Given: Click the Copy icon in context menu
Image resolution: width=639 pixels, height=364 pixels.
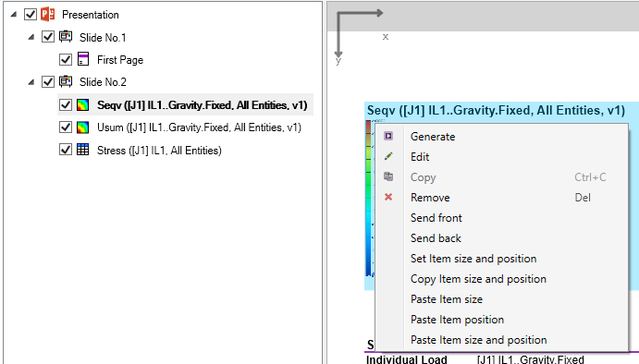Looking at the screenshot, I should [388, 176].
